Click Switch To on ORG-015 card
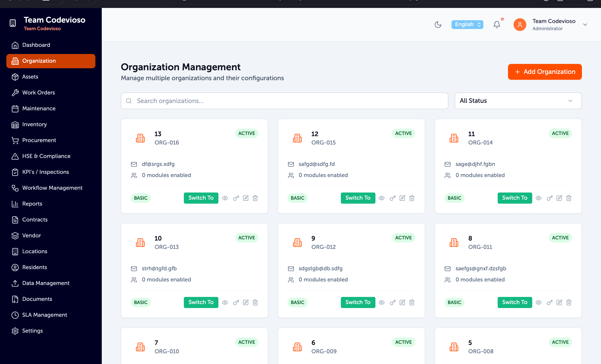The image size is (601, 364). coord(358,198)
